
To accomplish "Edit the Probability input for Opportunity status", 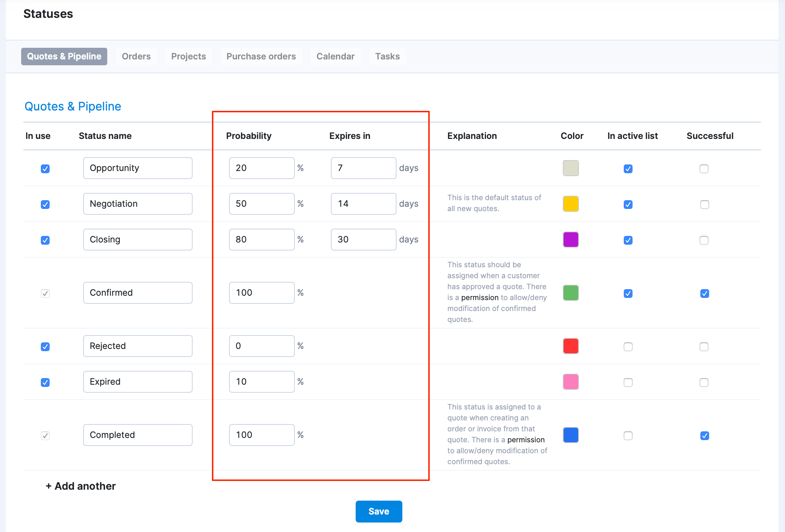I will click(260, 168).
